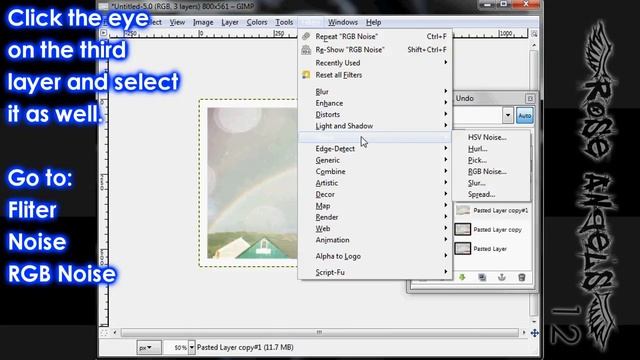Click the rainbow image on canvas

click(252, 183)
